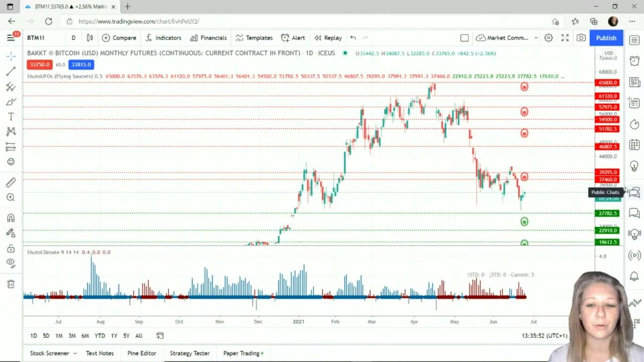
Task: Toggle stay in drawing mode pencil-lock
Action: click(x=11, y=233)
